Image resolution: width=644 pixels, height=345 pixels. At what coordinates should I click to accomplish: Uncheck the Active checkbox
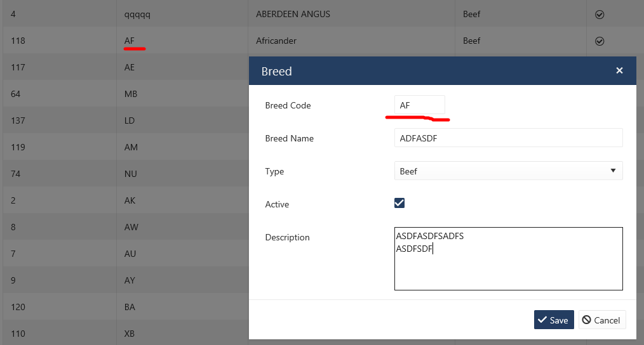pos(399,203)
